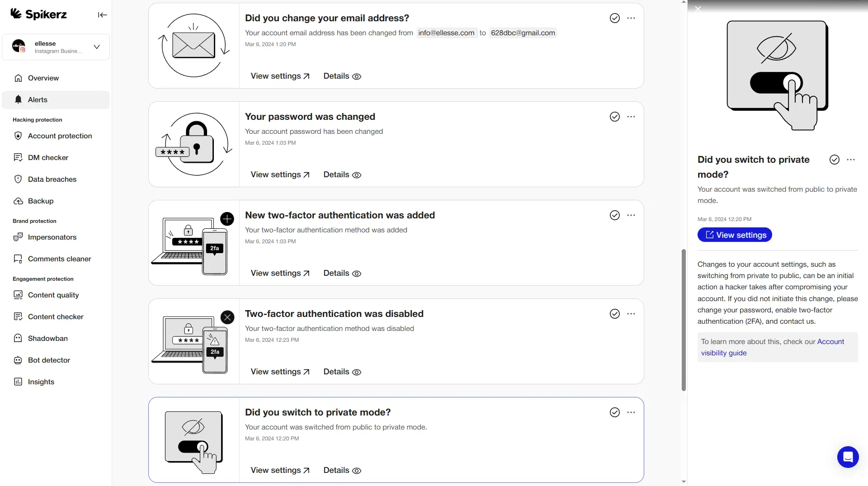Screen dimensions: 868x486
Task: Open the Data breaches section
Action: pyautogui.click(x=51, y=179)
